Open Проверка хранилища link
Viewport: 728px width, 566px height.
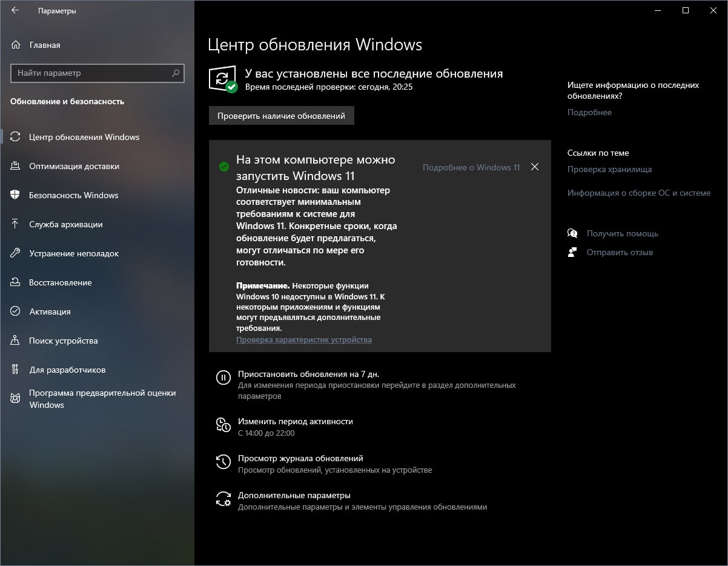pyautogui.click(x=609, y=169)
